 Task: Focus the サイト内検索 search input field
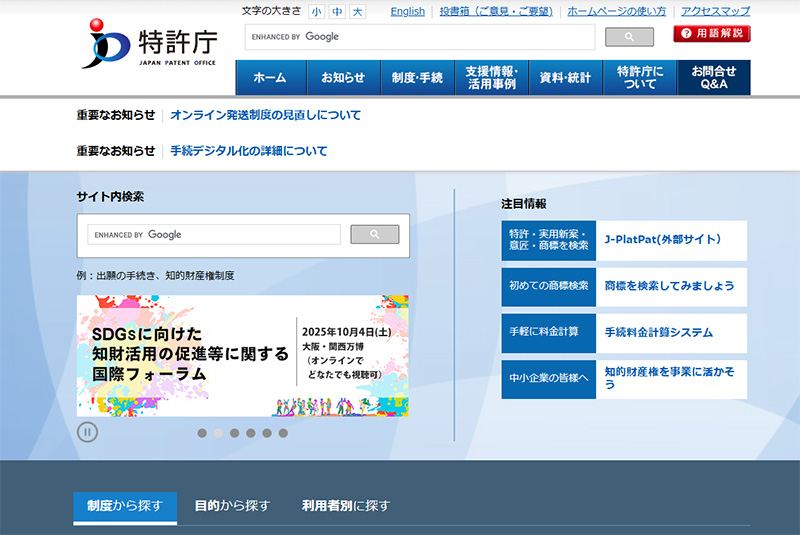214,234
